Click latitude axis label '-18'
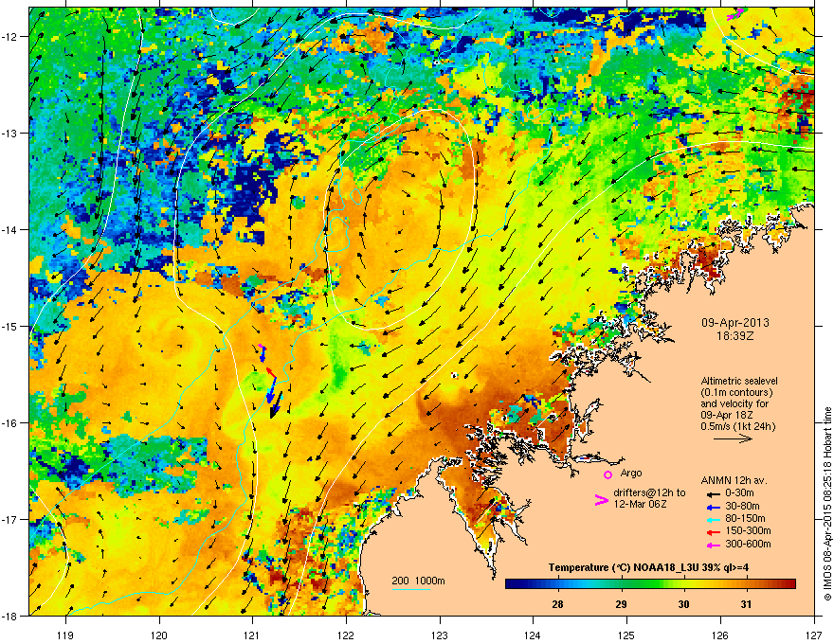Screen dimensions: 834x644 pyautogui.click(x=10, y=617)
